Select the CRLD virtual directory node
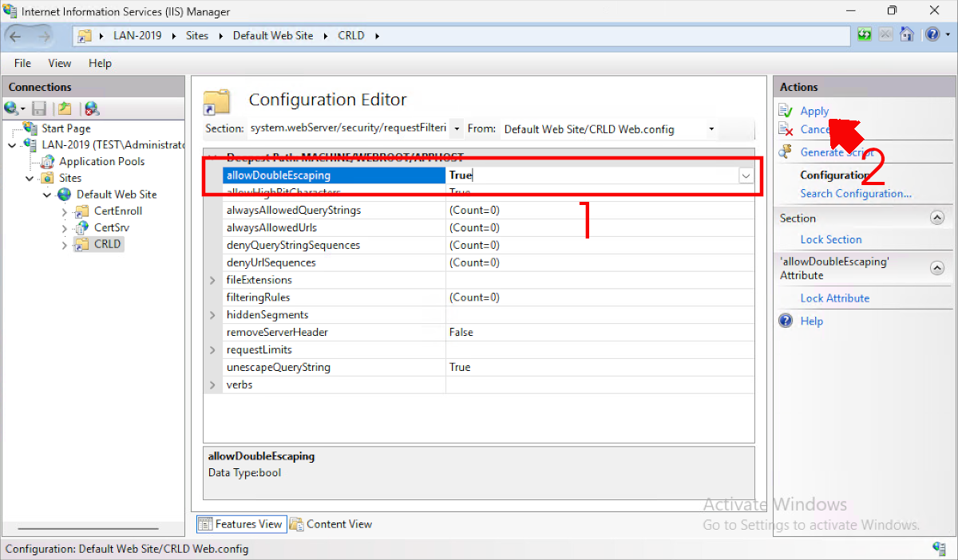Image resolution: width=958 pixels, height=560 pixels. 107,244
